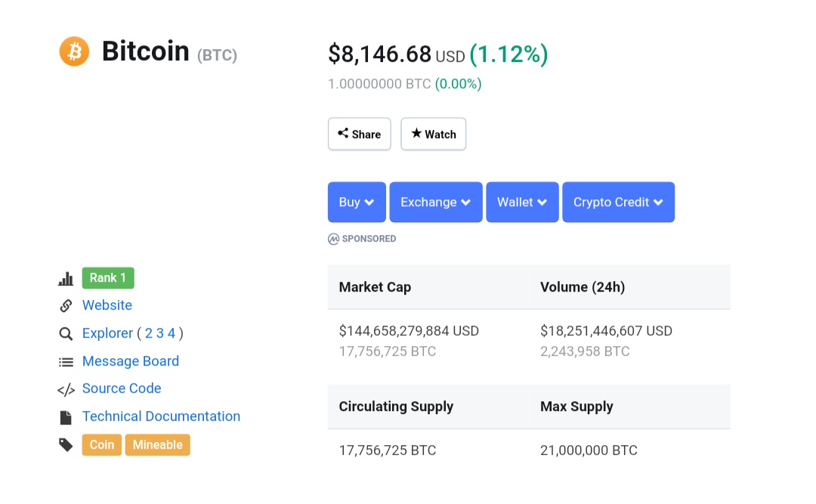Click the chain link icon beside Website

point(66,306)
